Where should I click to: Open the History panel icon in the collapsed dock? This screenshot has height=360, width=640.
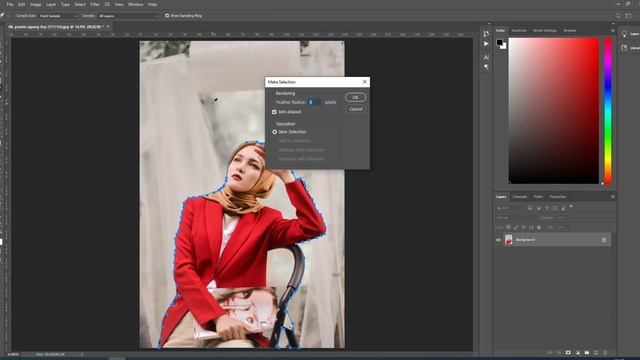[486, 33]
